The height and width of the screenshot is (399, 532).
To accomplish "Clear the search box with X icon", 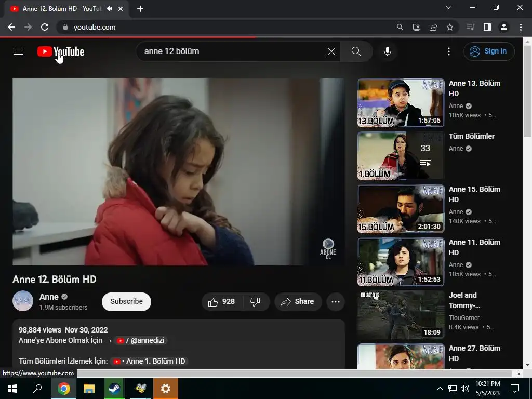I will pos(331,51).
